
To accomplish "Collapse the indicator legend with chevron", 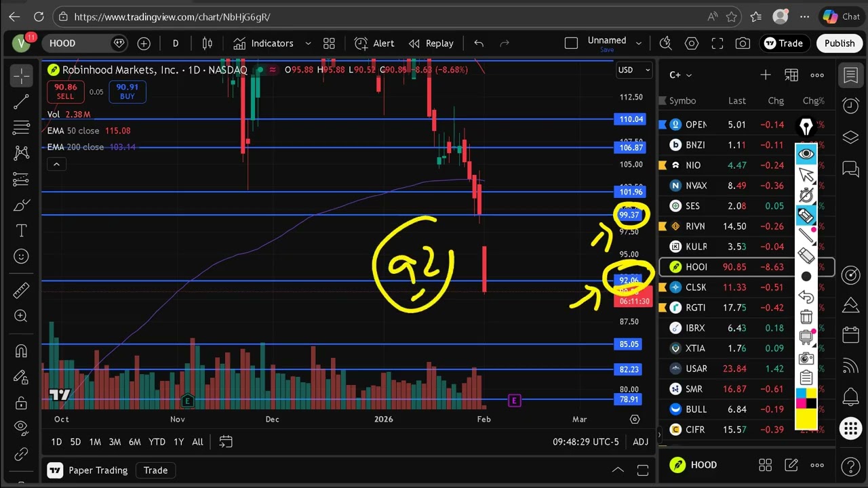I will (56, 164).
